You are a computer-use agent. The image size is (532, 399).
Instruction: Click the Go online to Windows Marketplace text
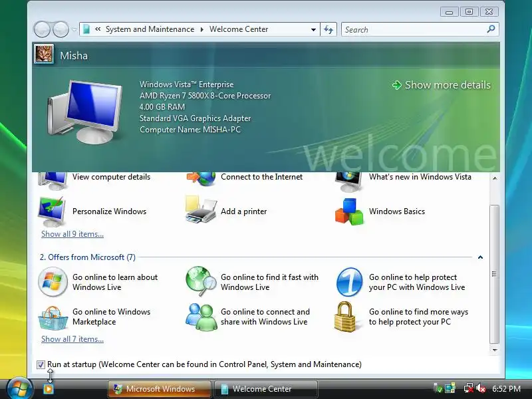tap(111, 317)
